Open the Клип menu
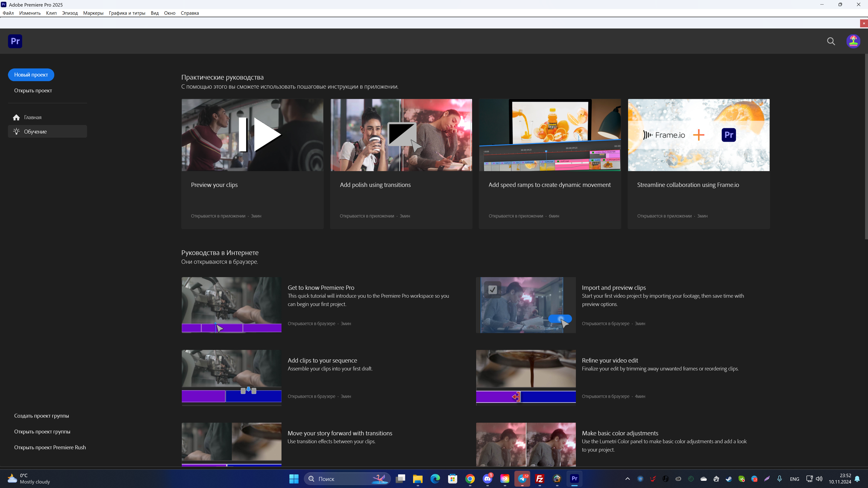The width and height of the screenshot is (868, 488). point(51,13)
